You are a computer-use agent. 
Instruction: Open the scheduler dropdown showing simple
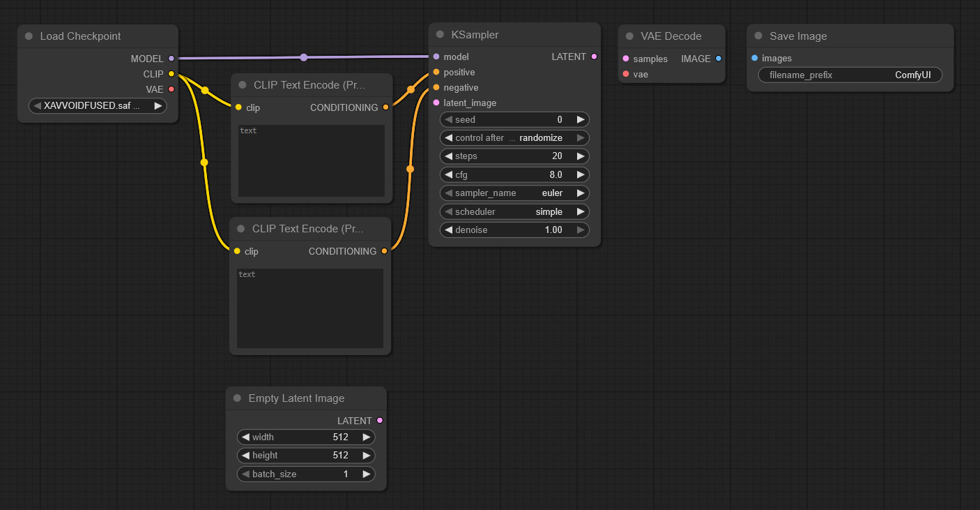514,211
